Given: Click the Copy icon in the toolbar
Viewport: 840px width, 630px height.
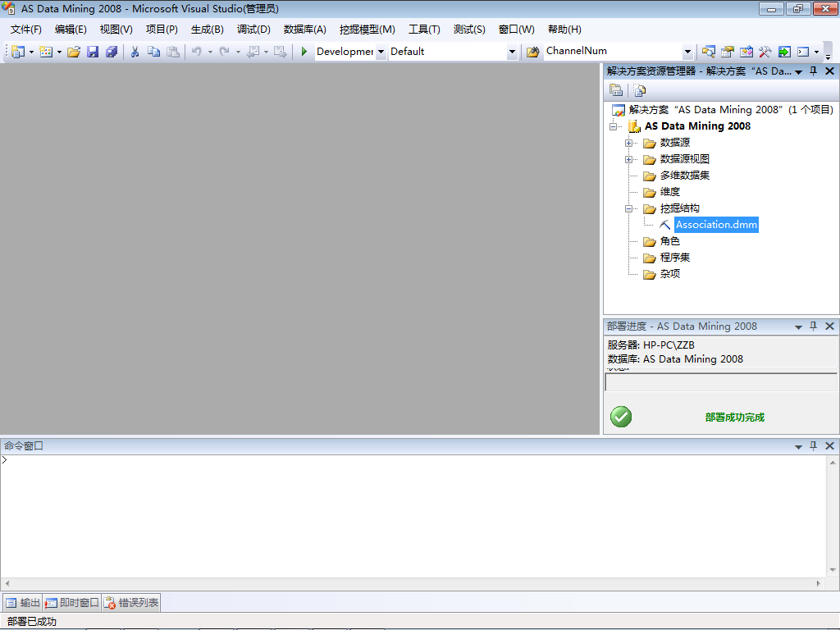Looking at the screenshot, I should 153,52.
